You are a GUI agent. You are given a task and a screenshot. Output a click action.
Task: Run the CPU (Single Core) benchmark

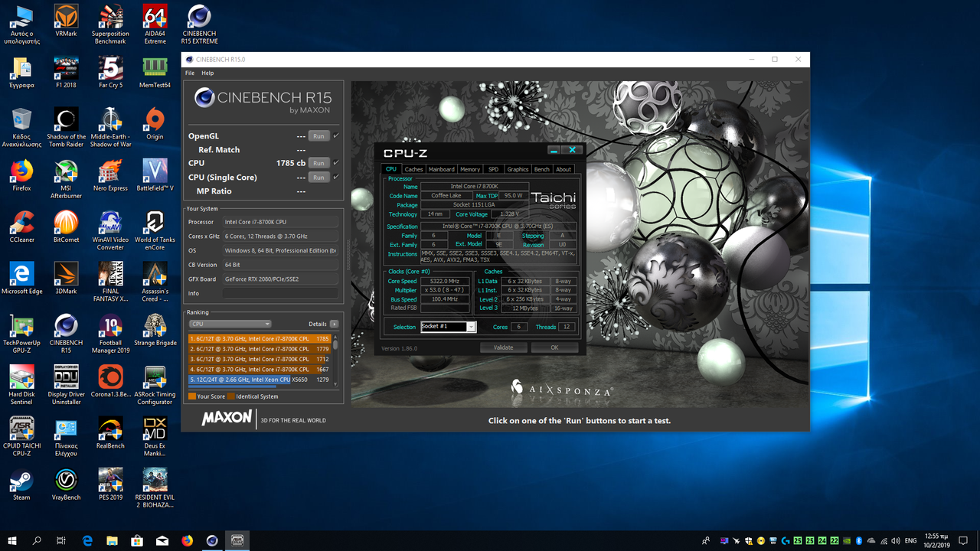318,177
